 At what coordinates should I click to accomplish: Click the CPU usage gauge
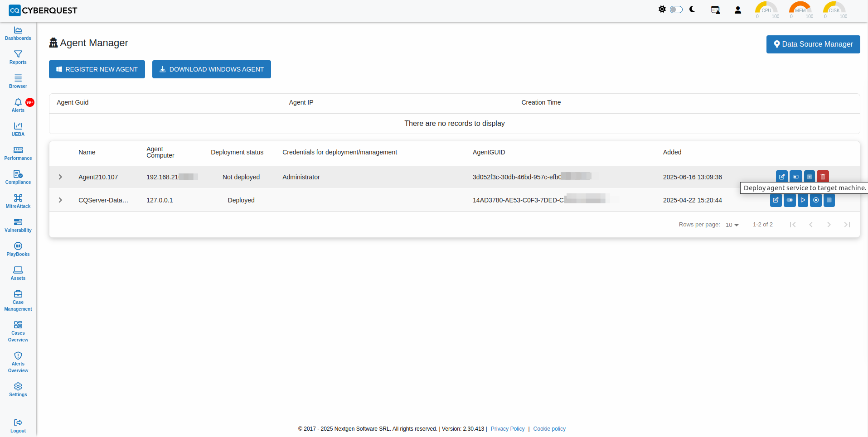coord(766,10)
